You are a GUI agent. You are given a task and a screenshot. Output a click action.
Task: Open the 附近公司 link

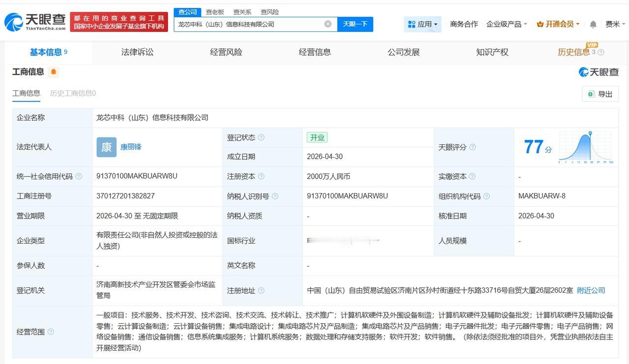tap(591, 290)
